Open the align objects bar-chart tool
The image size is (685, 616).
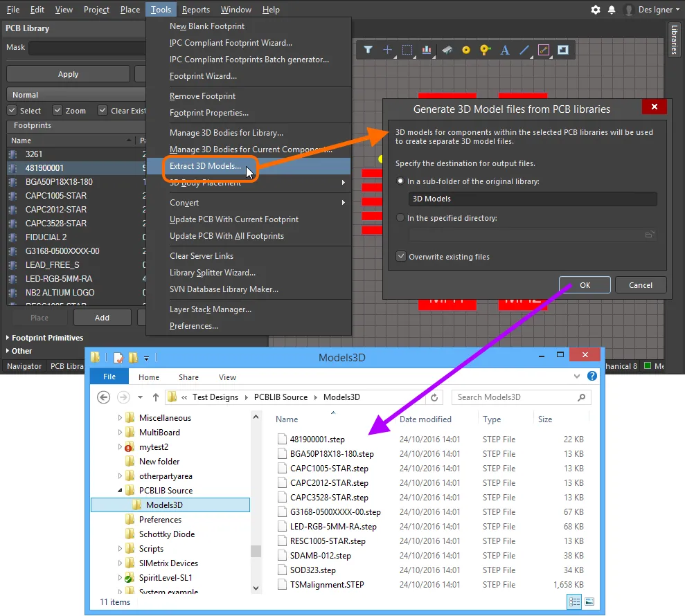[x=427, y=50]
